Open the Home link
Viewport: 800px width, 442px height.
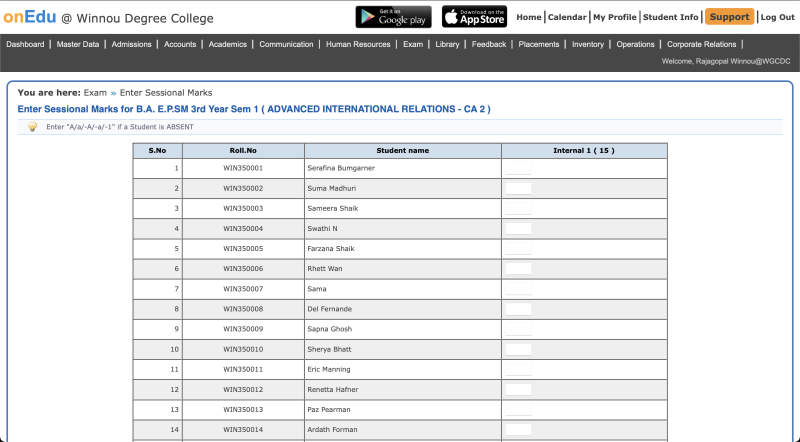click(x=529, y=17)
